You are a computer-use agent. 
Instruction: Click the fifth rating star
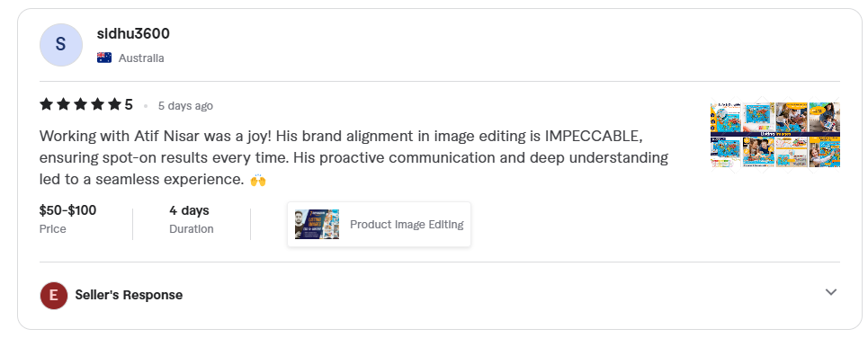coord(114,104)
